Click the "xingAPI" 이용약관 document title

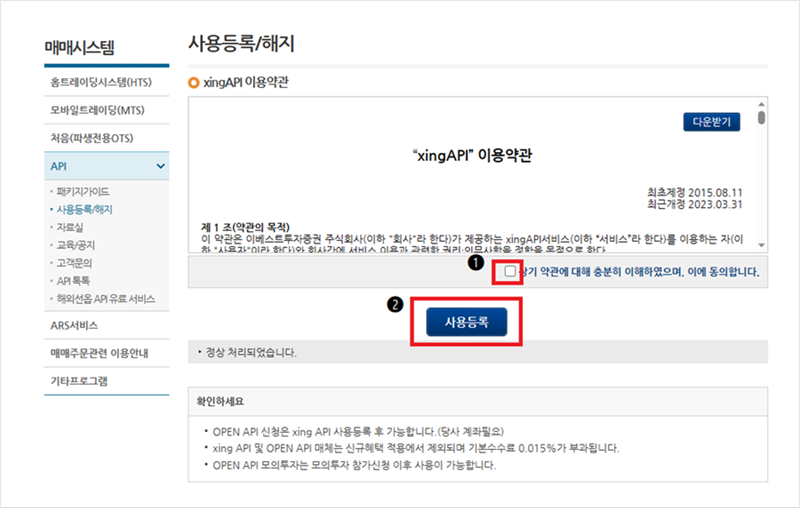pos(472,155)
